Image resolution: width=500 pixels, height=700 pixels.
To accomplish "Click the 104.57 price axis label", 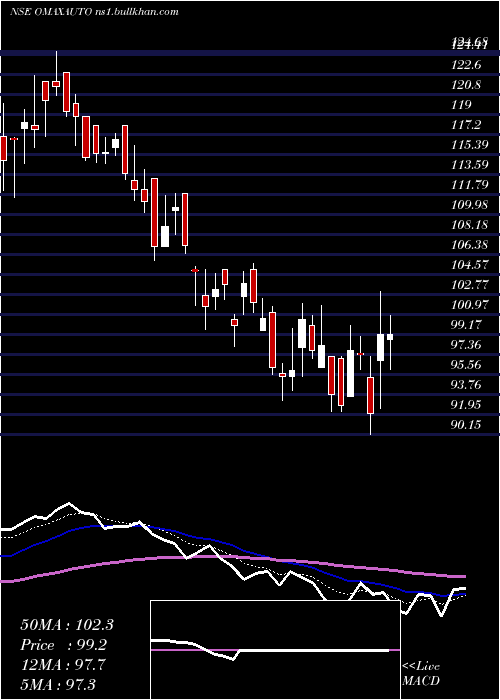I will point(469,265).
